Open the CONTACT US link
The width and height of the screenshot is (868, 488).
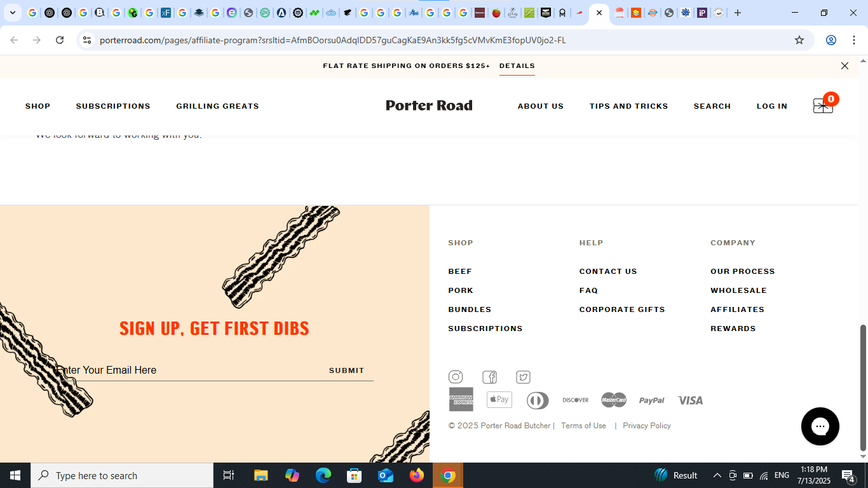point(608,271)
